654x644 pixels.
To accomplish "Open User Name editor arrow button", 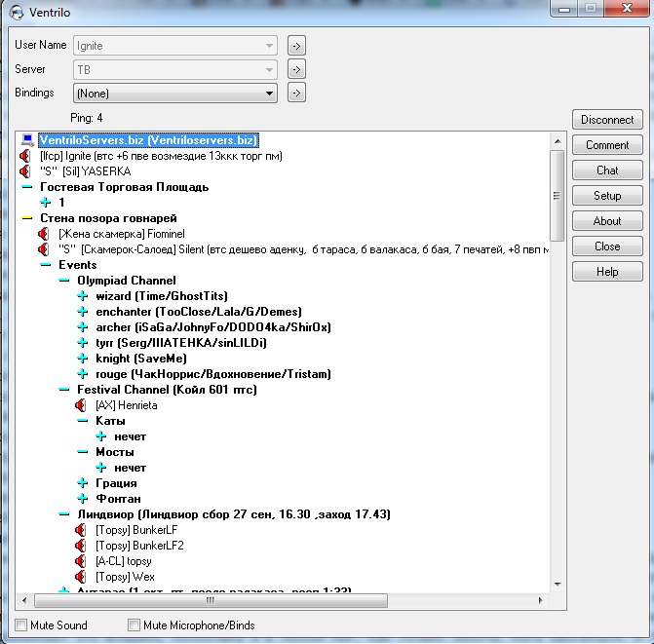I will point(296,46).
